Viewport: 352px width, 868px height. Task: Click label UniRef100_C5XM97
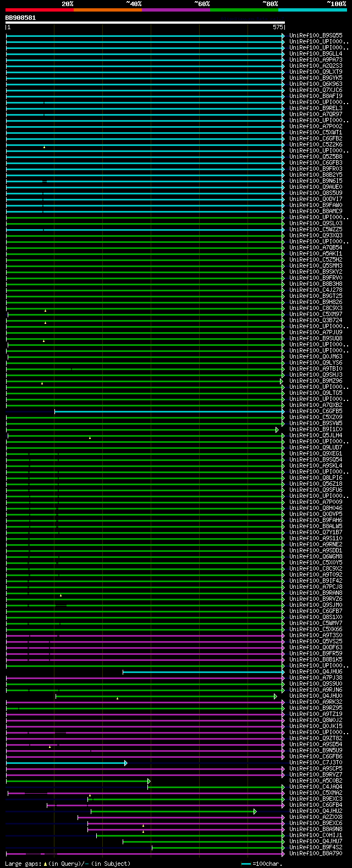click(316, 314)
